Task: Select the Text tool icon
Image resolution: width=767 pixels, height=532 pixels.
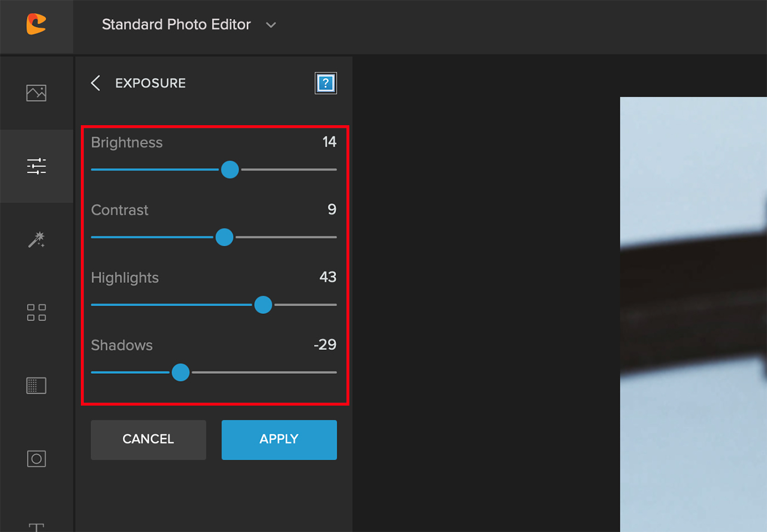Action: pyautogui.click(x=37, y=527)
